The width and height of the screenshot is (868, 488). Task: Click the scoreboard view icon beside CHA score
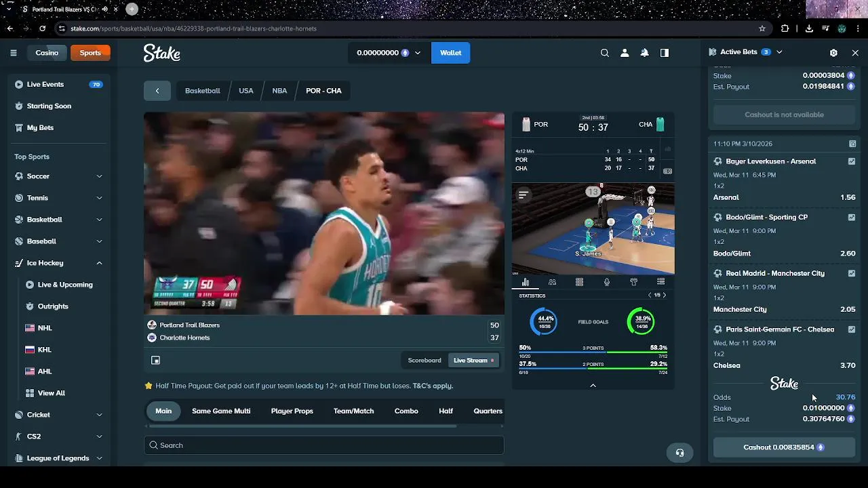(667, 171)
